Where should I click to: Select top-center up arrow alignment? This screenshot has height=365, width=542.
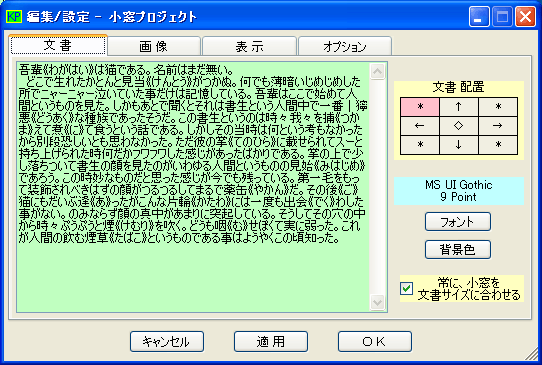(459, 106)
